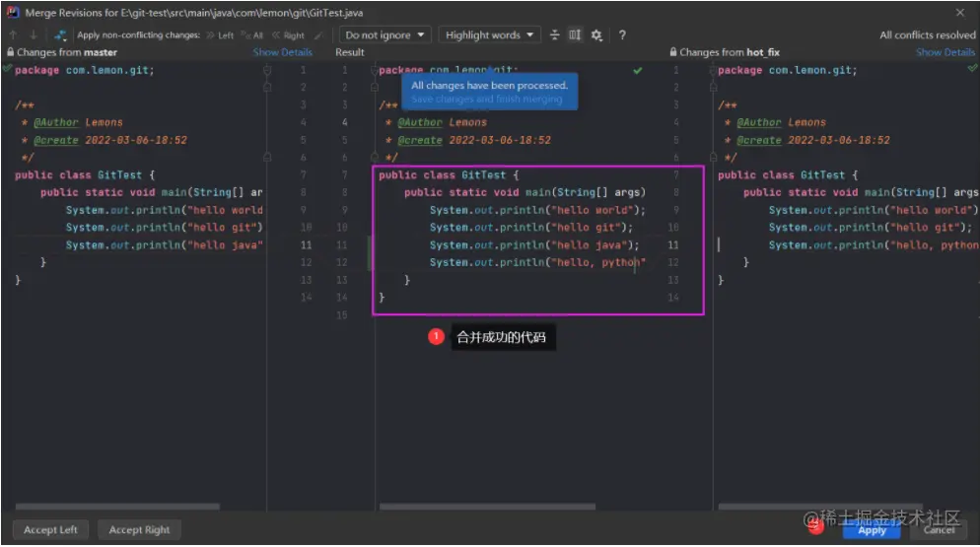Screen dimensions: 980x547
Task: Show Details for master changes
Action: click(283, 52)
